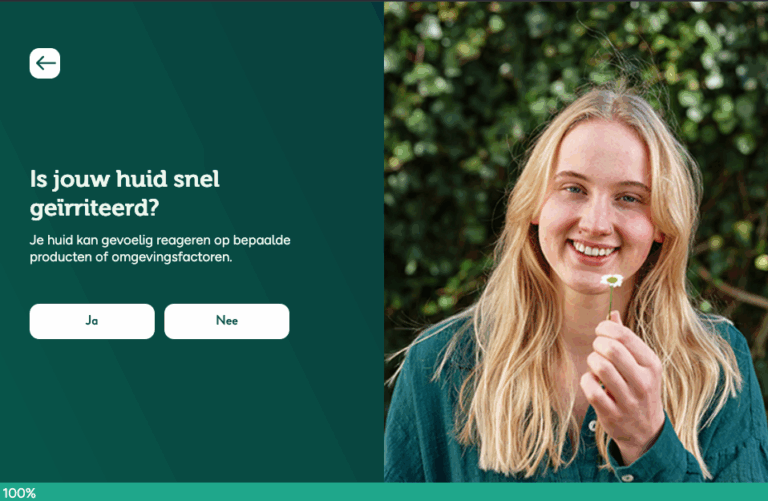Click the word "huid" in the headline
Image resolution: width=768 pixels, height=501 pixels.
click(x=142, y=179)
